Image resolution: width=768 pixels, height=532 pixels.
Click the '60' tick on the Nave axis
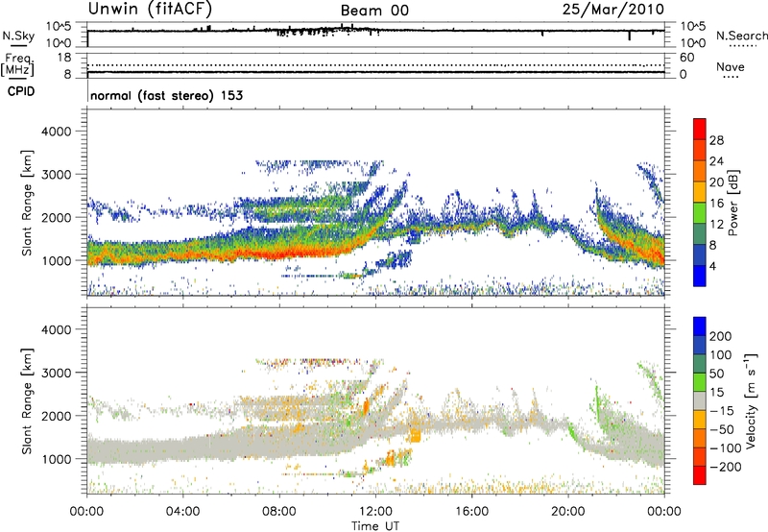coord(686,58)
